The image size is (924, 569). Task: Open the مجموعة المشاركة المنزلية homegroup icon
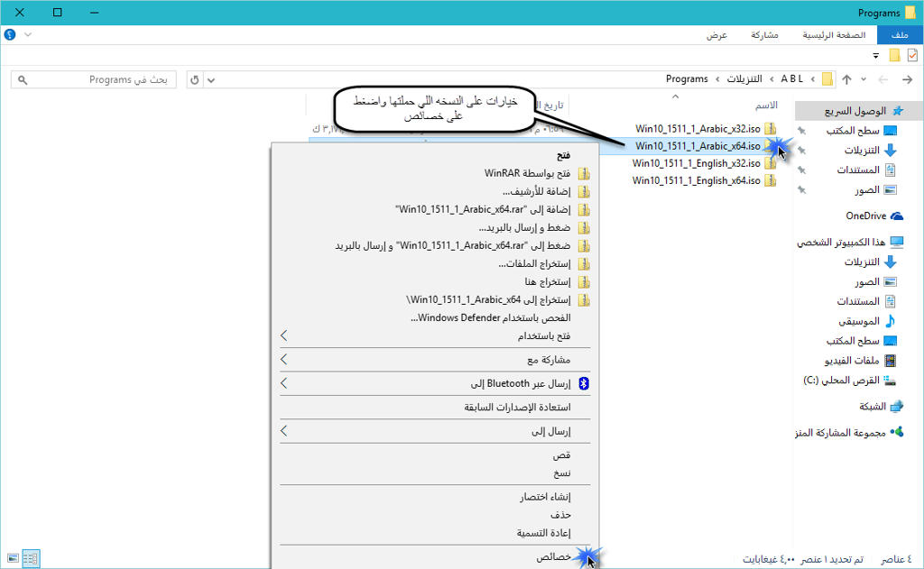pyautogui.click(x=896, y=432)
